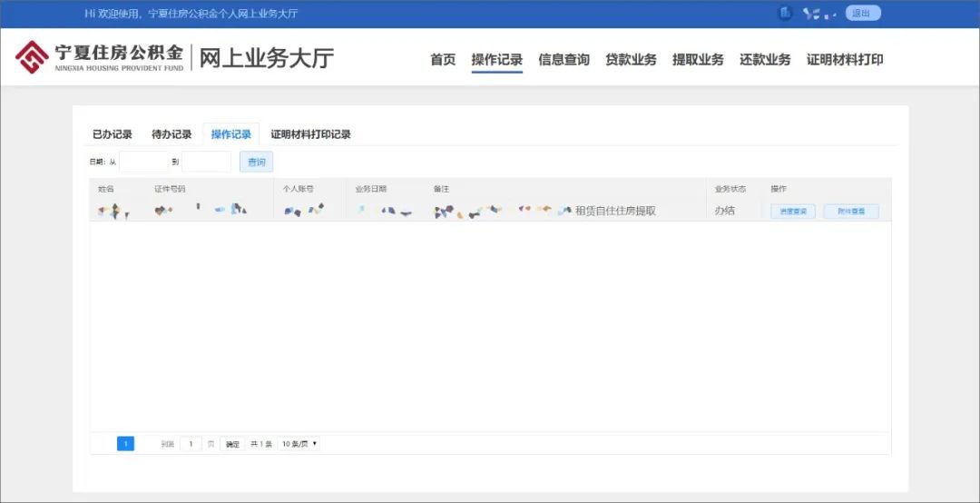980x503 pixels.
Task: Select 信息查询 in the navigation bar
Action: click(x=563, y=60)
